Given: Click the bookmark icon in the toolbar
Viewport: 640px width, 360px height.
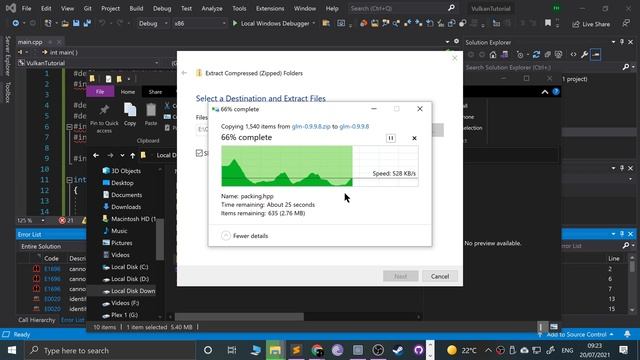Looking at the screenshot, I should 548,24.
